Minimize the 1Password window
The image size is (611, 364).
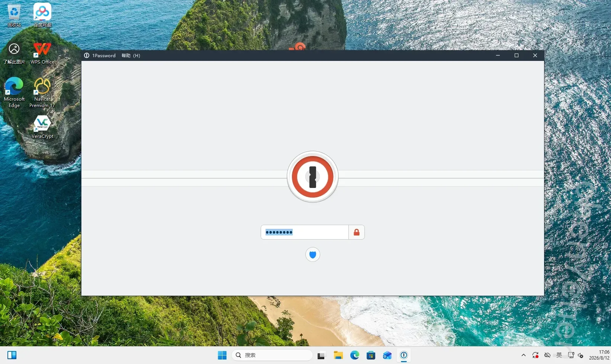pyautogui.click(x=498, y=55)
